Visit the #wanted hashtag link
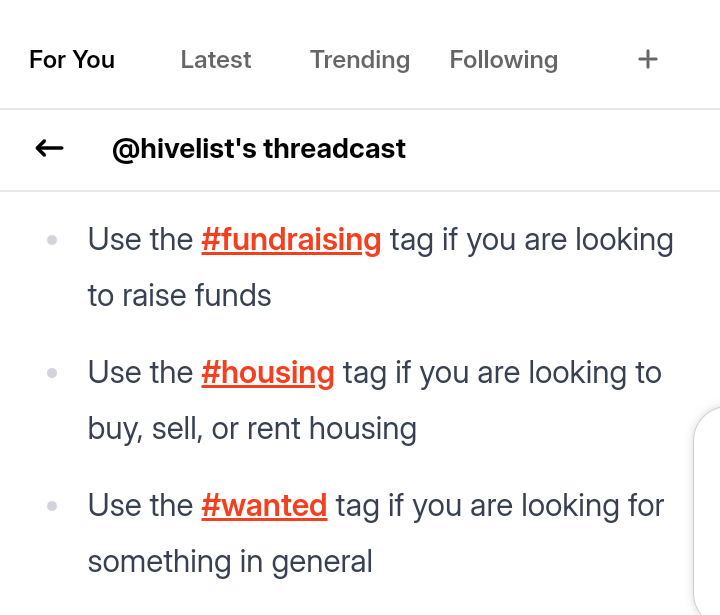 264,505
